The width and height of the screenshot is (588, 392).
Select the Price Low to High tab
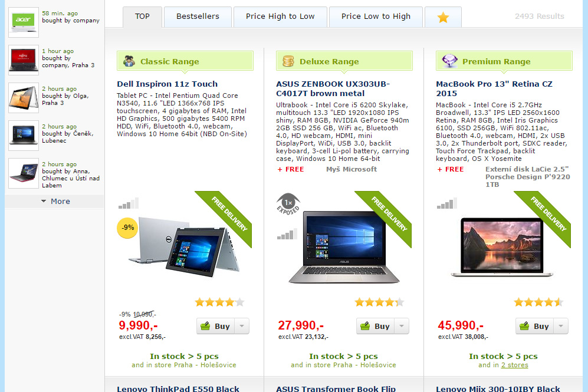[376, 17]
